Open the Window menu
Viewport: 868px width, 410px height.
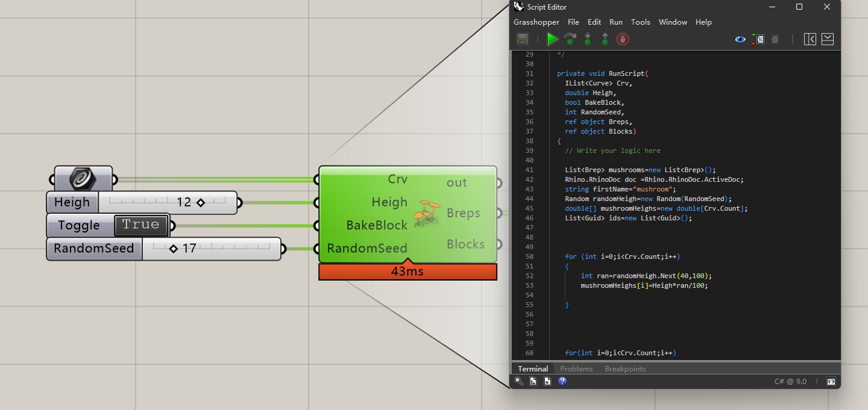[x=673, y=22]
